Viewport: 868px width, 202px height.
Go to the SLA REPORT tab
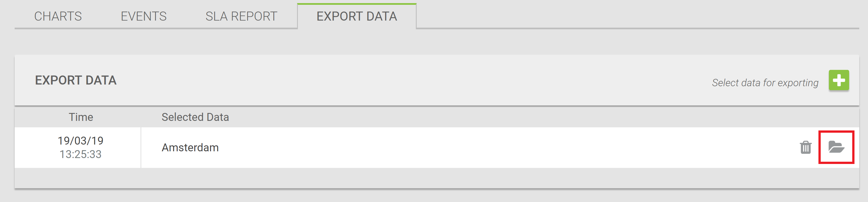(241, 16)
